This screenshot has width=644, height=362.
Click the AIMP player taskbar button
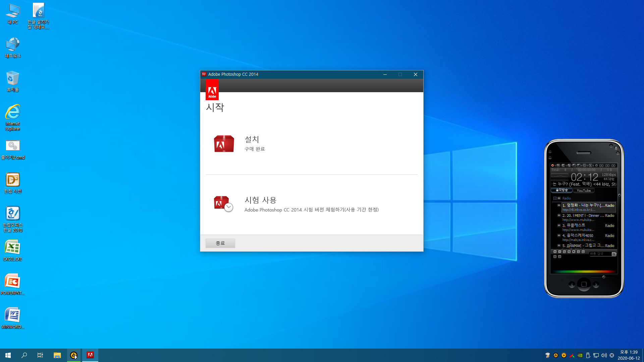pos(73,355)
